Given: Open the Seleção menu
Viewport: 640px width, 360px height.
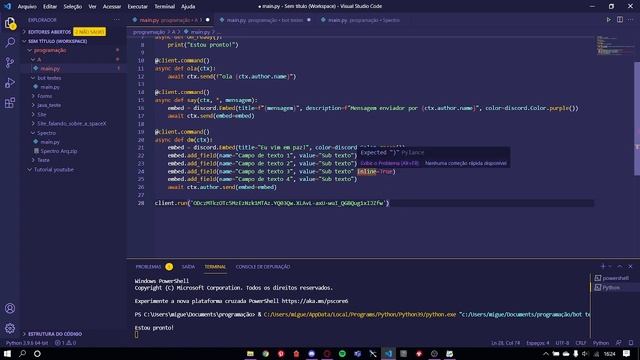Looking at the screenshot, I should pyautogui.click(x=73, y=7).
